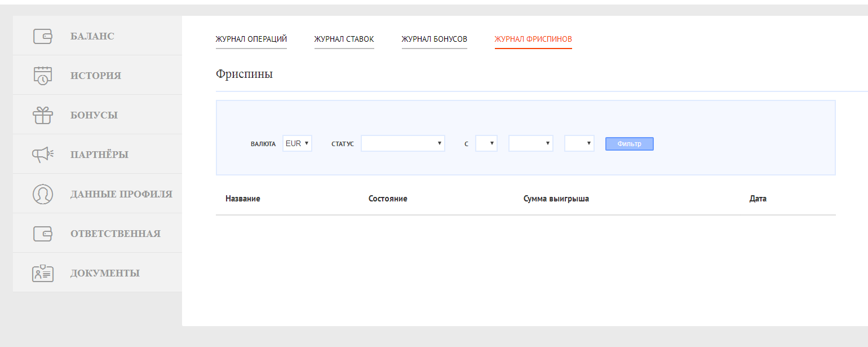Open the last date dropdown for year
Viewport: 868px width, 347px height.
[x=579, y=144]
